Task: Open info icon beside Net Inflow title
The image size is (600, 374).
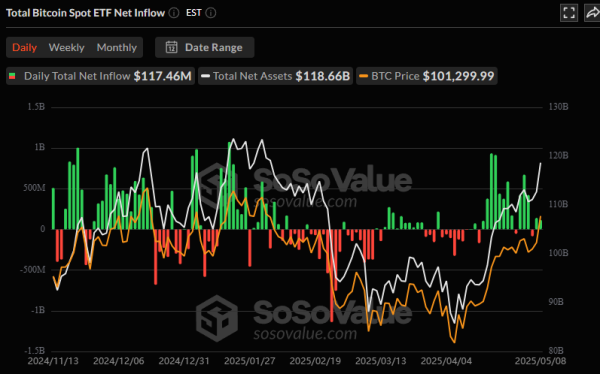Action: tap(174, 13)
